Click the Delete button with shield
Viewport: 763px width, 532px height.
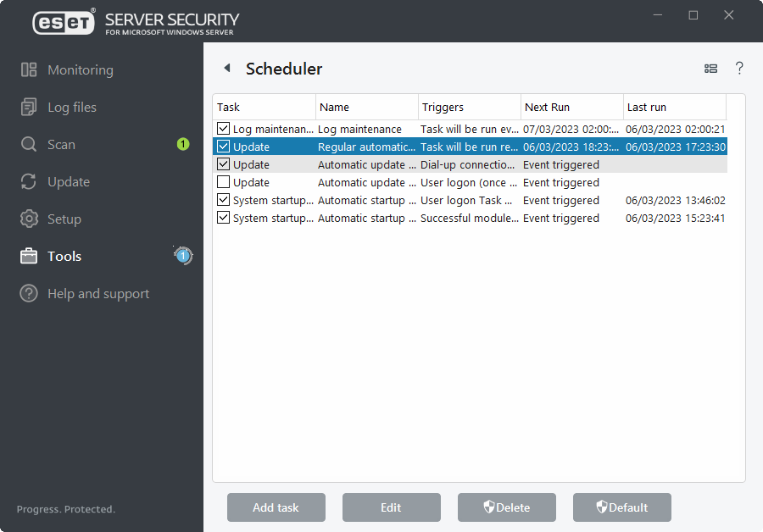(x=507, y=507)
